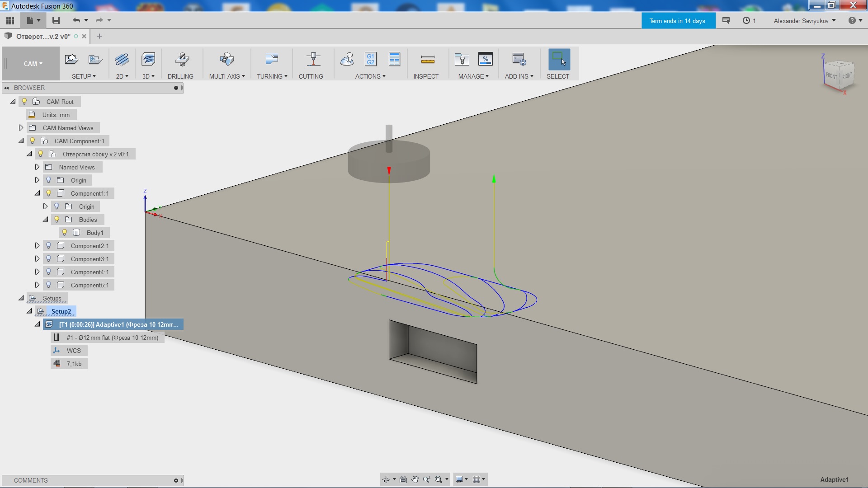Click the Drilling tool icon
The height and width of the screenshot is (488, 868).
(x=182, y=59)
